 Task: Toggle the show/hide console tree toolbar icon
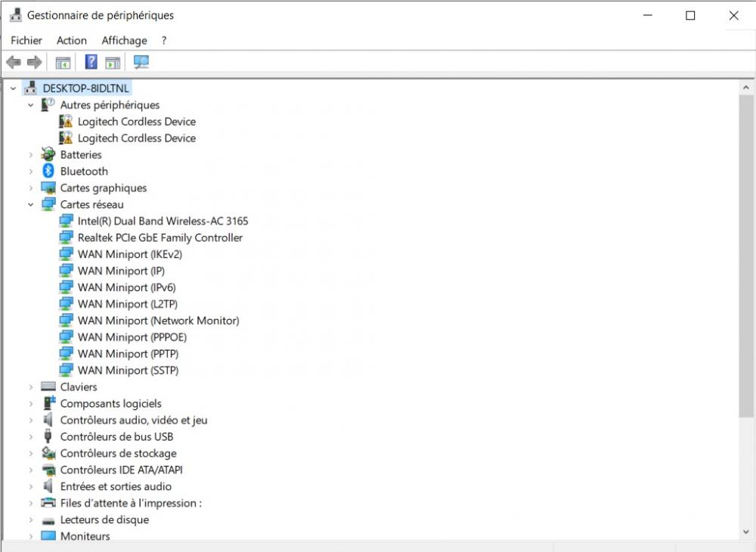point(63,62)
